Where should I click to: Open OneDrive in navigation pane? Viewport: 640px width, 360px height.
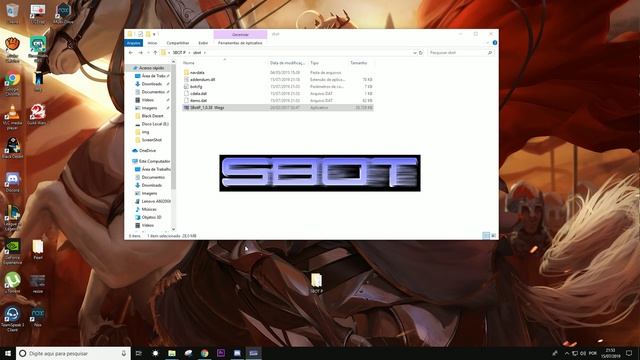(x=147, y=151)
